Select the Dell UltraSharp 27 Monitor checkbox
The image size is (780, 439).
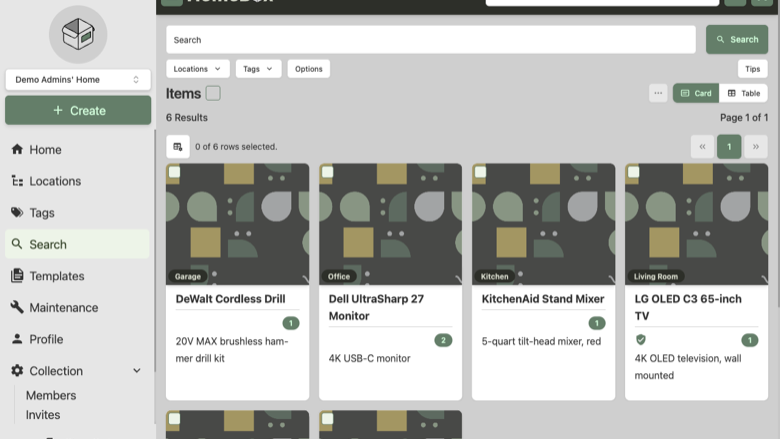pos(327,172)
